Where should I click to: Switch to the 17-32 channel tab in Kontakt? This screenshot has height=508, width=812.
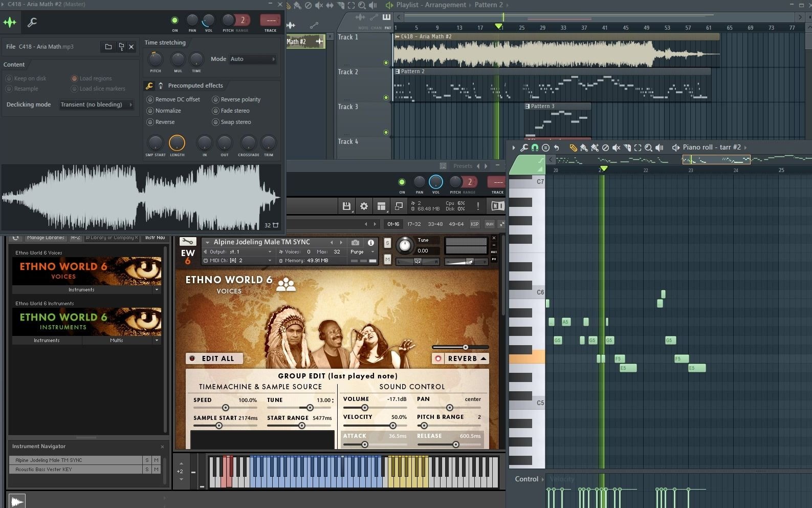pyautogui.click(x=414, y=224)
